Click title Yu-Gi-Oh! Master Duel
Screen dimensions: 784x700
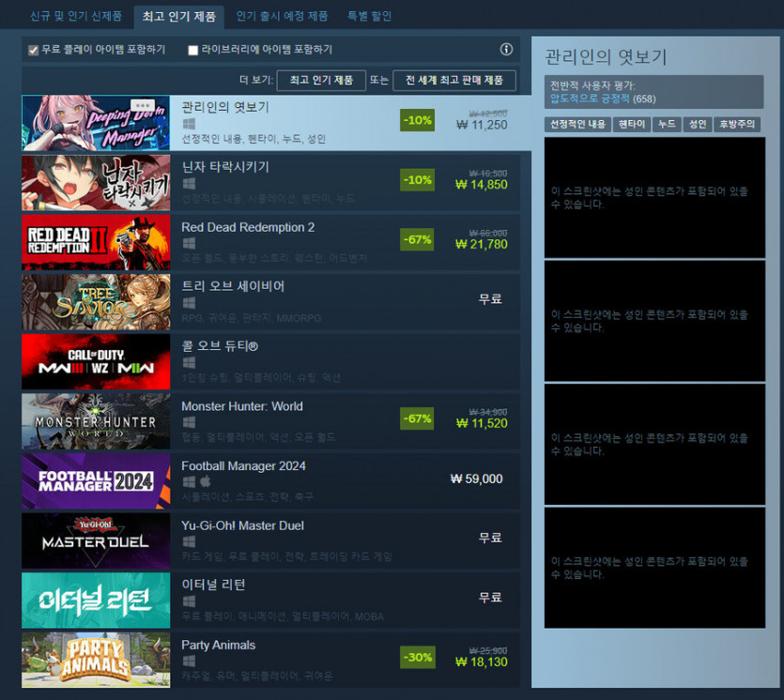point(242,525)
